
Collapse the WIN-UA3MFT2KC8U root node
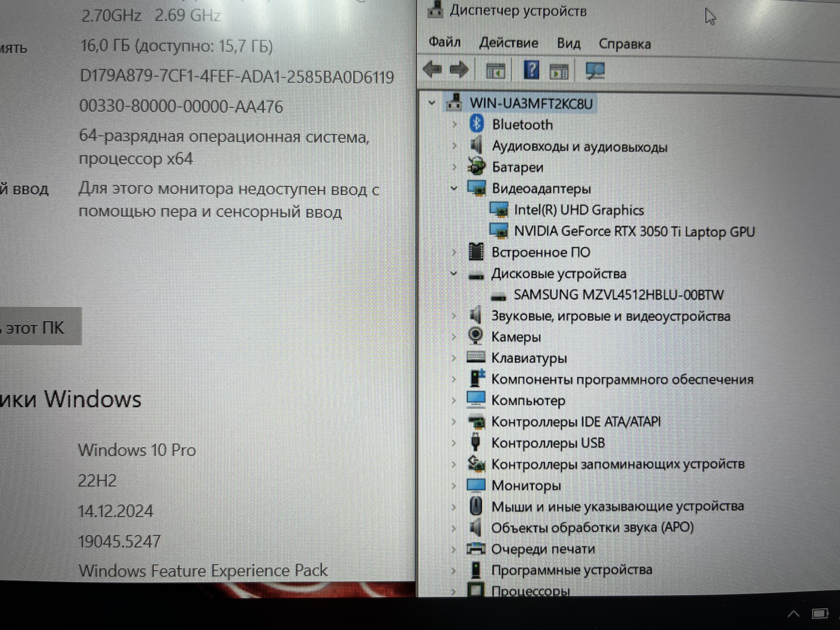pos(432,103)
